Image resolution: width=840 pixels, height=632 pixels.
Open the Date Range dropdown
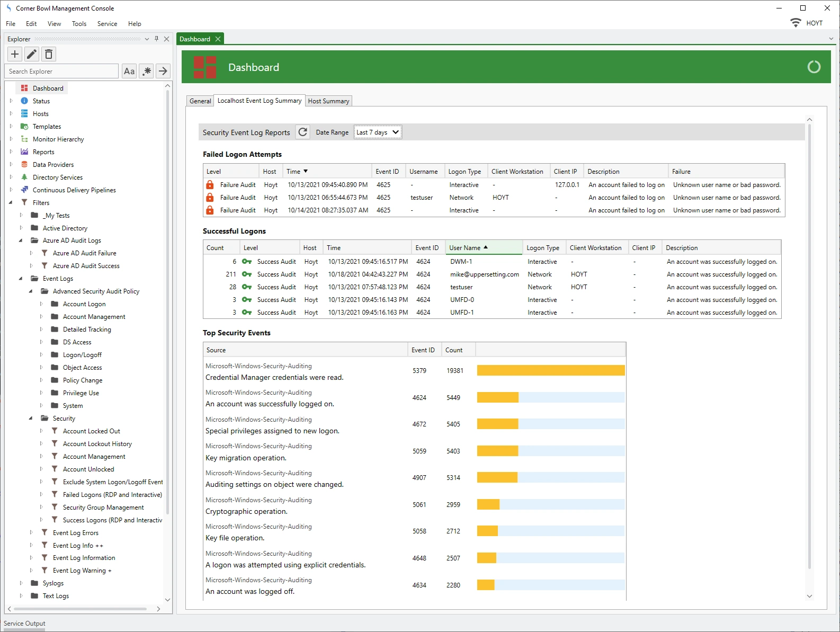pyautogui.click(x=378, y=132)
